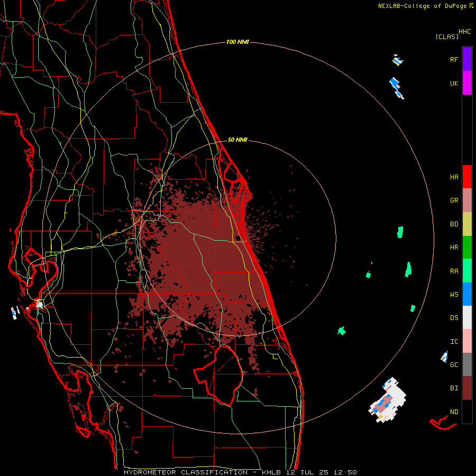Screen dimensions: 476x476
Task: Click the BD yellow legend swatch
Action: click(x=467, y=224)
